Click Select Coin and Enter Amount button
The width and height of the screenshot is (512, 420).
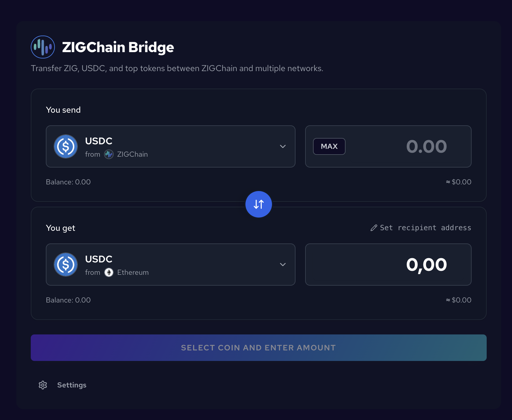[259, 348]
